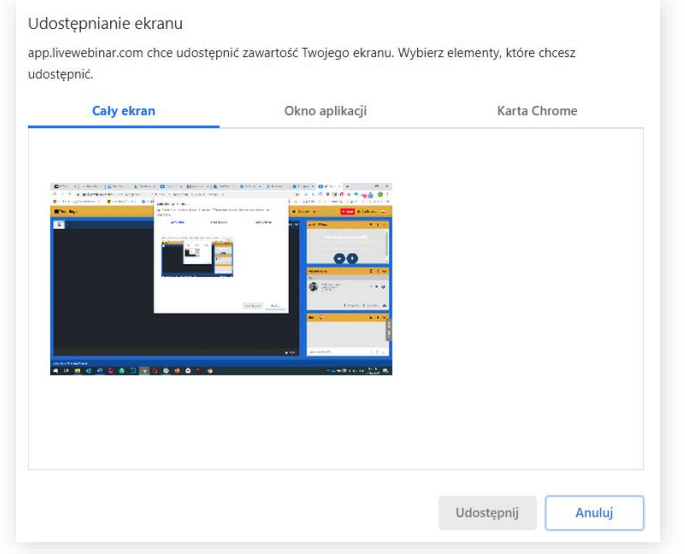Click the red record button in the preview
The height and width of the screenshot is (554, 685).
pos(349,211)
